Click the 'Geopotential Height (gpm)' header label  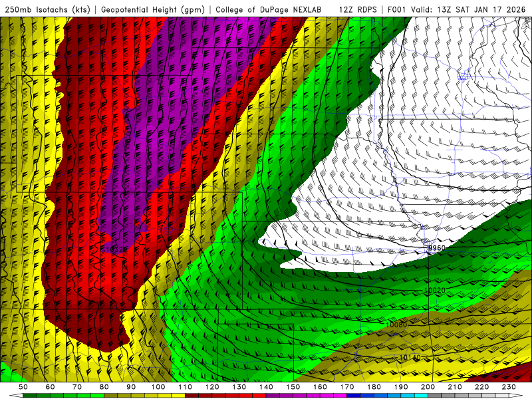click(x=153, y=9)
